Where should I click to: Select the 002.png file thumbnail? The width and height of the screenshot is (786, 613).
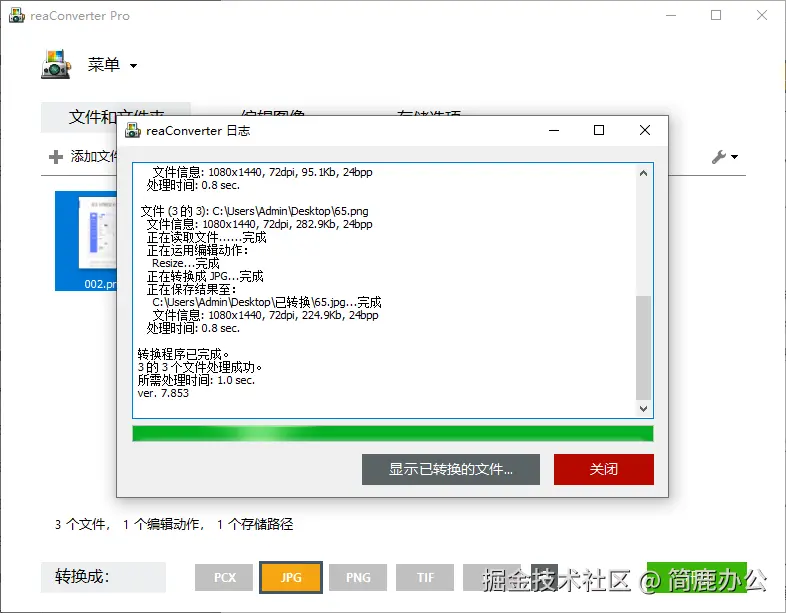[x=86, y=241]
